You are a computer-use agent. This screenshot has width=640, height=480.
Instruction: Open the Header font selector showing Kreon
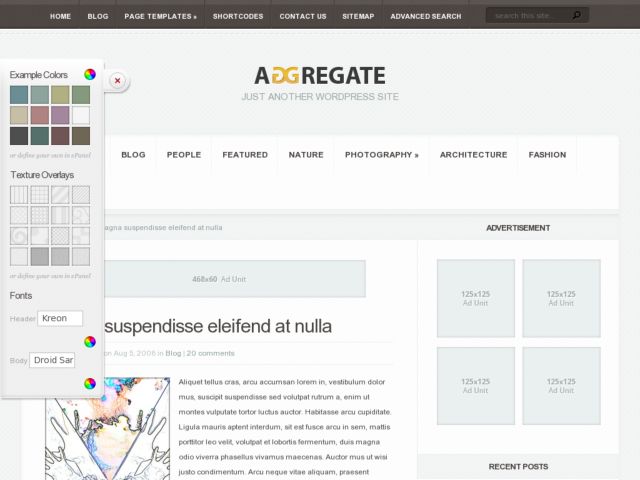[59, 318]
